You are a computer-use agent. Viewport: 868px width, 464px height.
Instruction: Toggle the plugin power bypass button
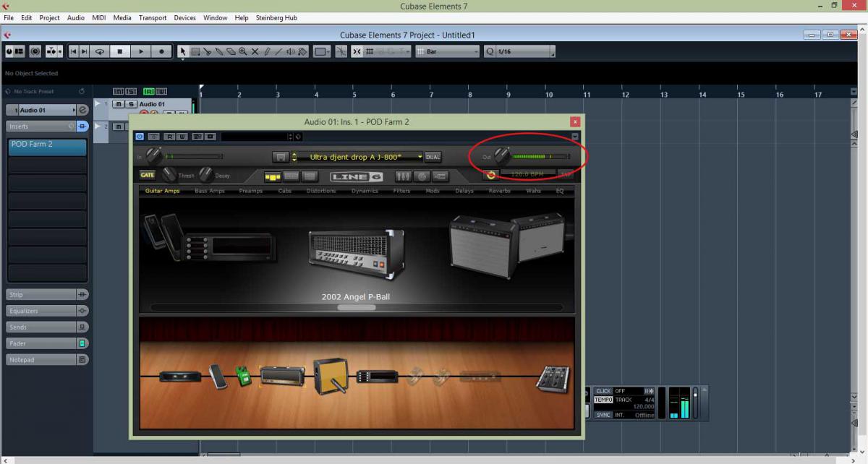coord(140,136)
